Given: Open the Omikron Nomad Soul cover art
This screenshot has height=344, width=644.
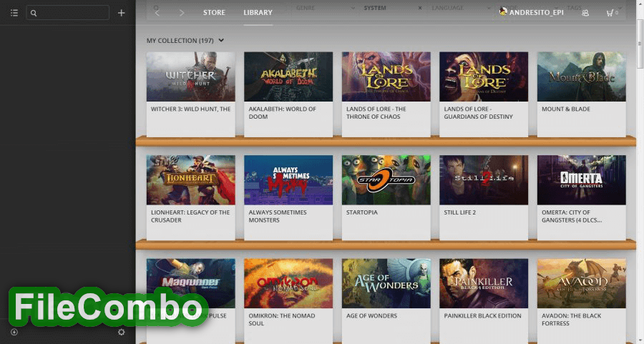Looking at the screenshot, I should click(x=288, y=283).
